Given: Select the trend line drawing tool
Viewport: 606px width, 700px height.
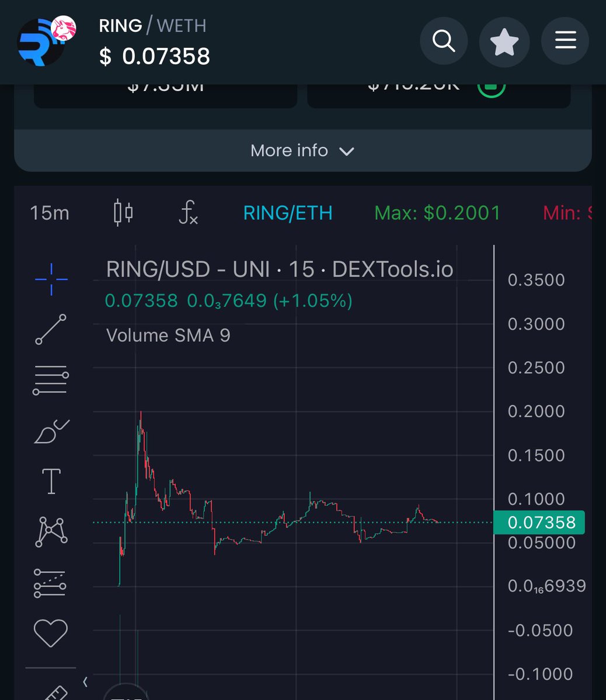Looking at the screenshot, I should [51, 330].
